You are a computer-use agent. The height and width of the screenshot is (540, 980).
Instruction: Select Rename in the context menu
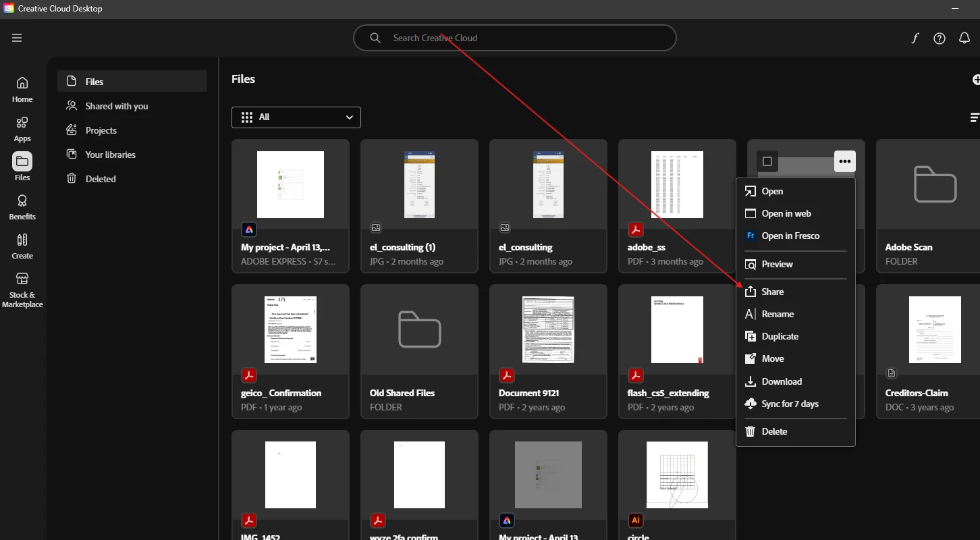[x=796, y=314]
